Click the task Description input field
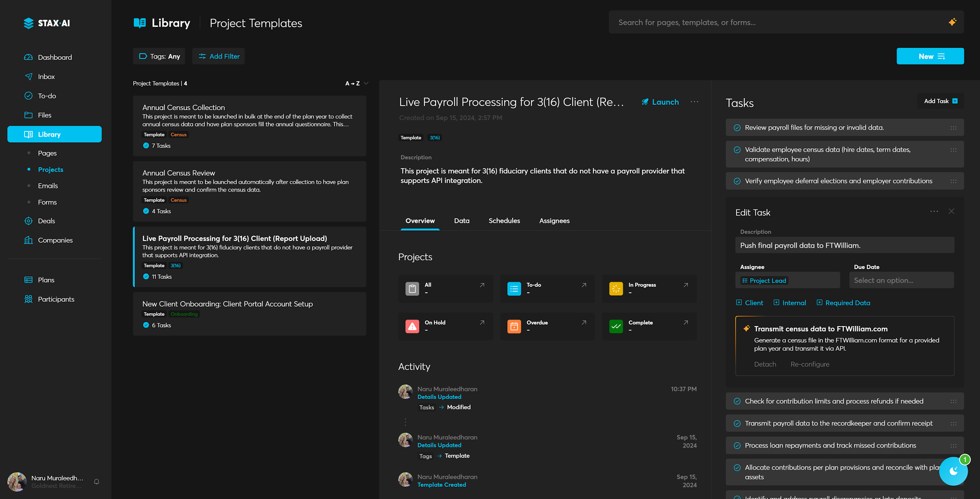 pyautogui.click(x=844, y=245)
